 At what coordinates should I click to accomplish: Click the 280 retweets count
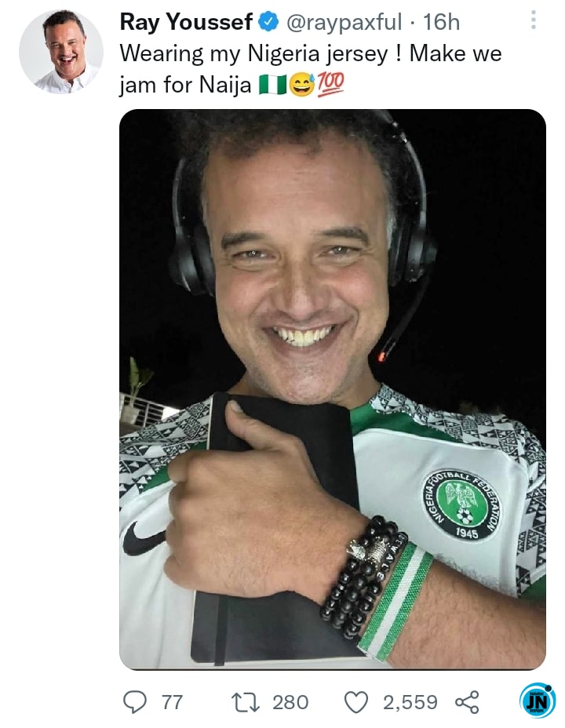290,702
